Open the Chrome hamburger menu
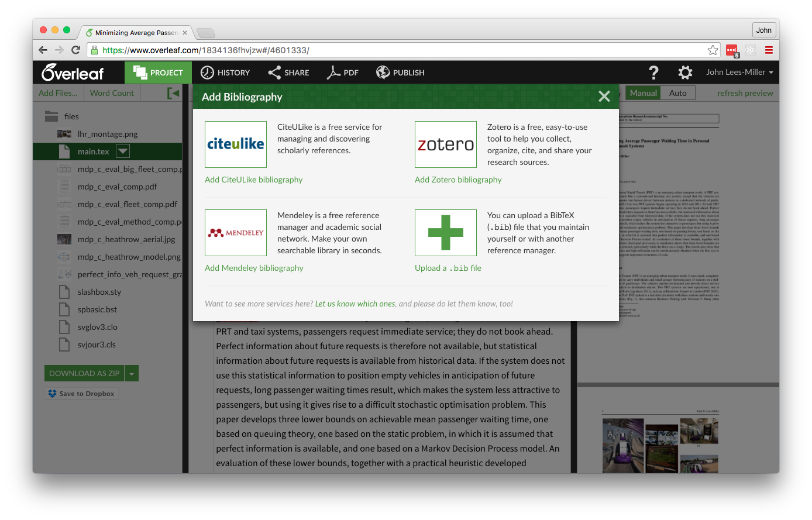 pos(769,50)
